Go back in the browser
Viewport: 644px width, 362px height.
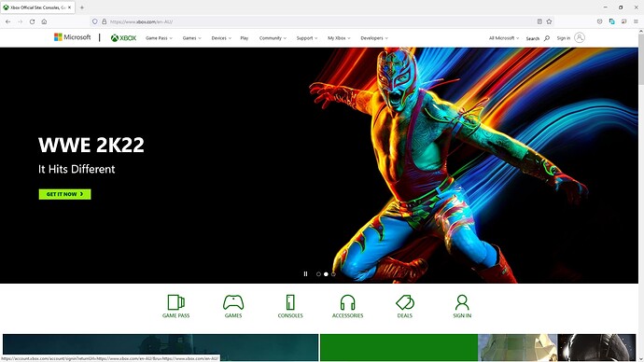tap(8, 21)
